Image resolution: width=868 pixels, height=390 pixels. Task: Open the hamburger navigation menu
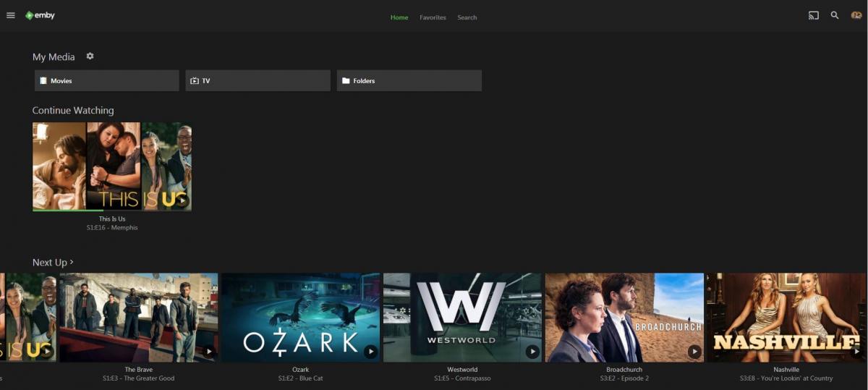tap(11, 15)
